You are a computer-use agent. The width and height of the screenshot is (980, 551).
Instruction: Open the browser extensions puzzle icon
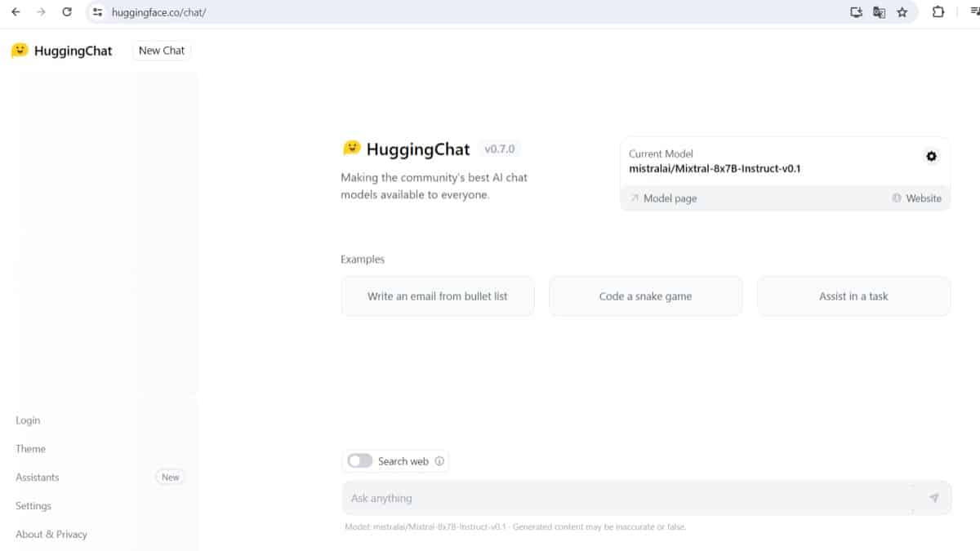point(938,12)
